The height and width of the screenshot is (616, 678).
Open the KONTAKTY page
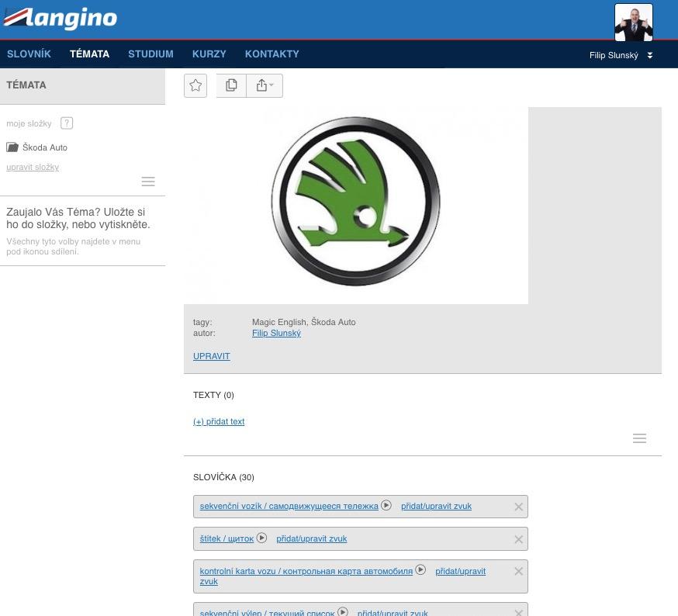pyautogui.click(x=272, y=54)
